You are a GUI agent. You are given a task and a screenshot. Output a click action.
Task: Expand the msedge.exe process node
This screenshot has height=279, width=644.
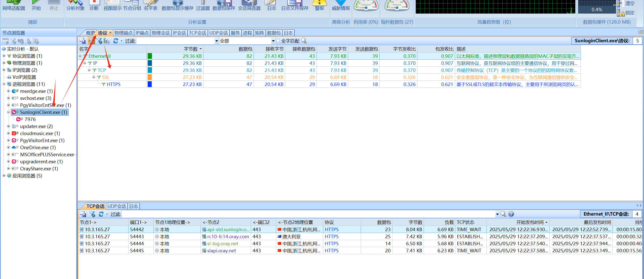(8, 91)
